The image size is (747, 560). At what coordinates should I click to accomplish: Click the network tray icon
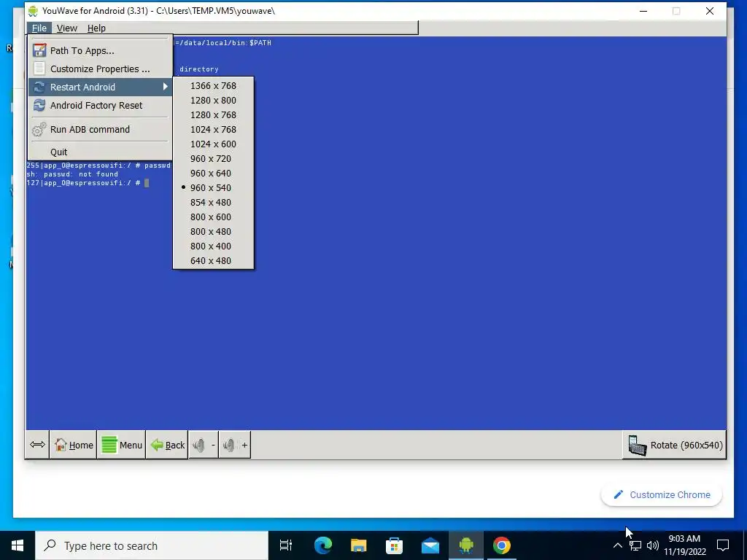(635, 545)
